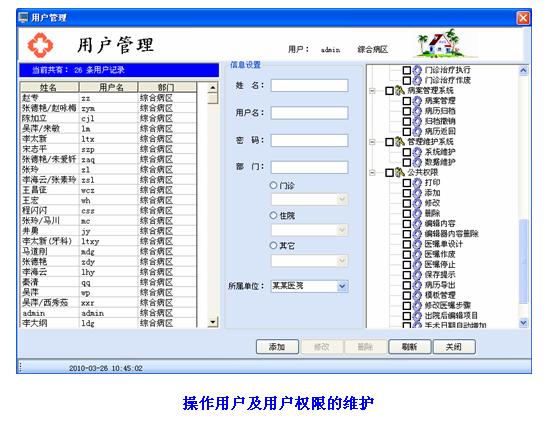This screenshot has width=550, height=424.
Task: Tick the 数据维护 checkbox
Action: [x=407, y=162]
